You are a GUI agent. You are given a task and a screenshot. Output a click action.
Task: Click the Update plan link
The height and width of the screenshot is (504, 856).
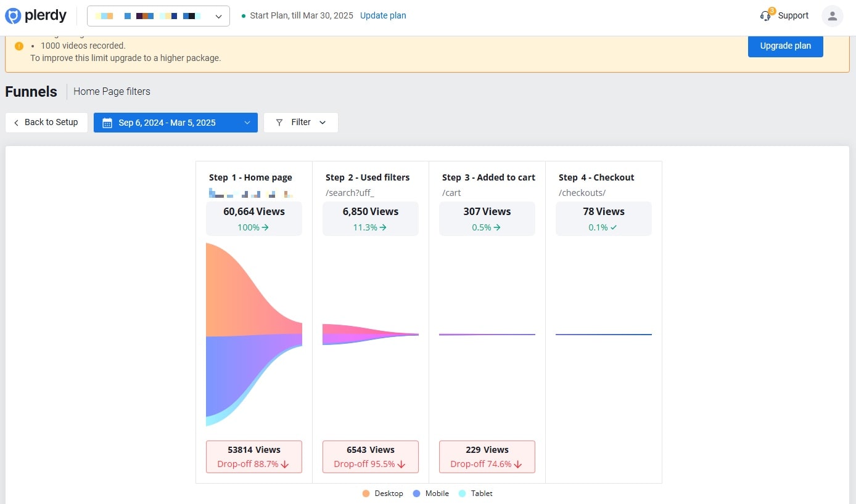(382, 15)
